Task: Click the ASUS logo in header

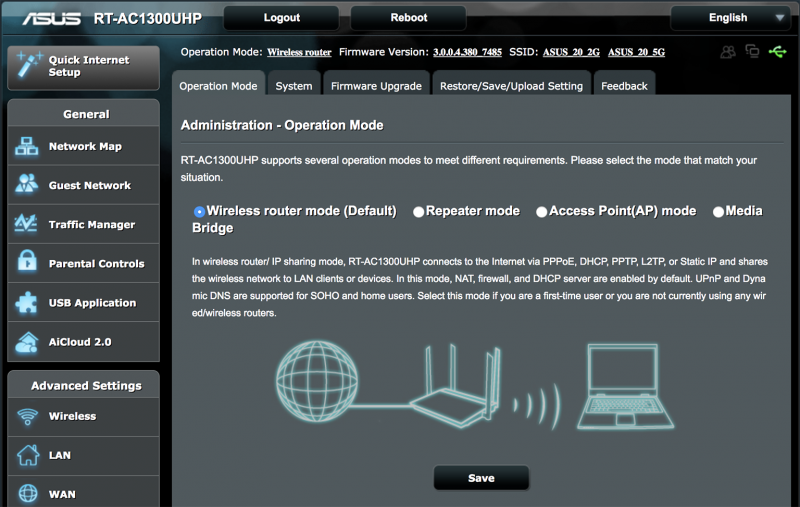Action: tap(52, 18)
